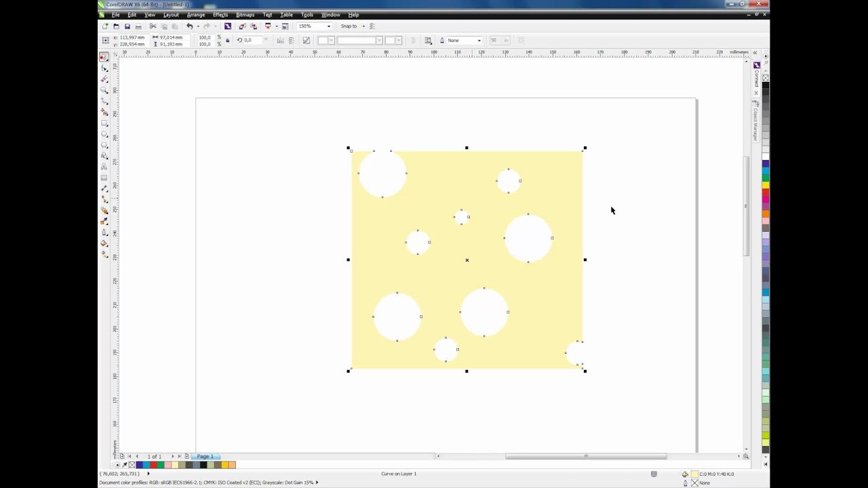868x488 pixels.
Task: Select the Interactive Fill tool
Action: [104, 254]
